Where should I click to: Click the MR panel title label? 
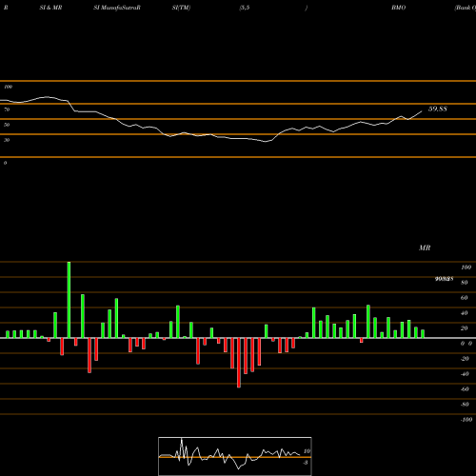[425, 248]
